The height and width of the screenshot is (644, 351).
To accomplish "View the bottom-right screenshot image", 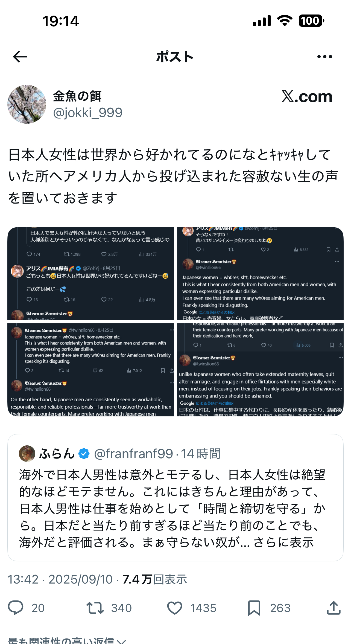I will click(260, 370).
